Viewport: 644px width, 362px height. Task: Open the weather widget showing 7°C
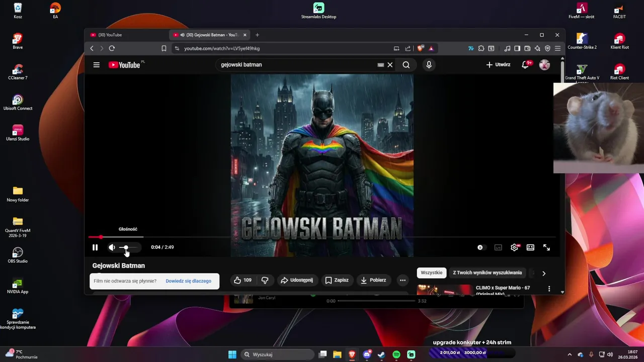21,354
